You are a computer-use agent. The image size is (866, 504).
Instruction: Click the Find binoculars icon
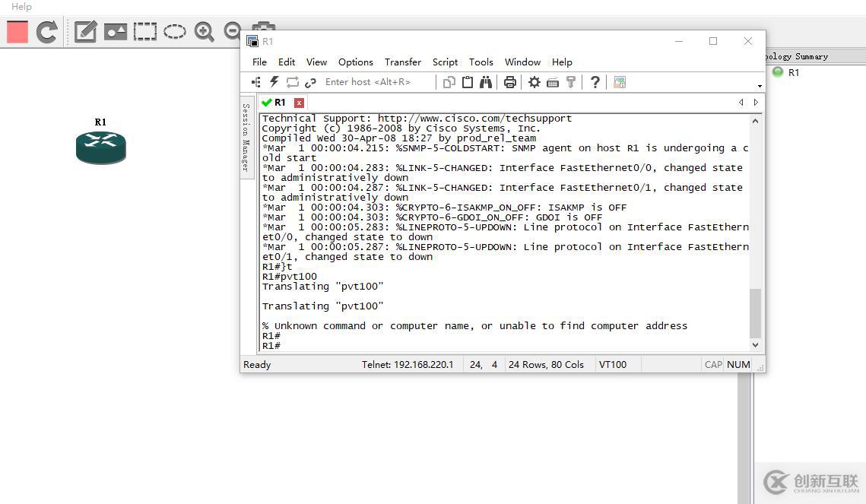click(486, 82)
